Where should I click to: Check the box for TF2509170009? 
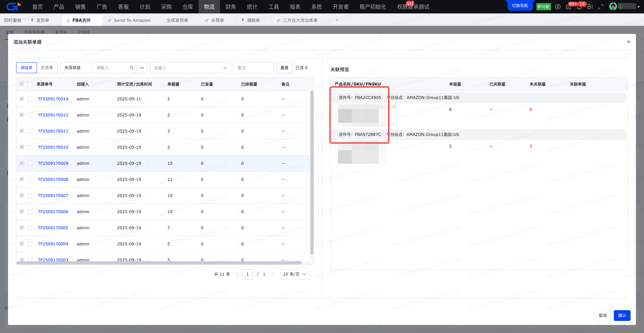(30, 163)
